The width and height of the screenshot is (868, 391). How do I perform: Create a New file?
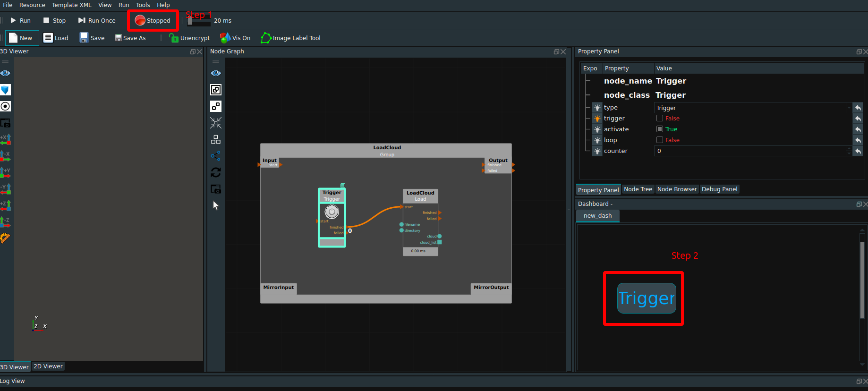click(x=21, y=38)
